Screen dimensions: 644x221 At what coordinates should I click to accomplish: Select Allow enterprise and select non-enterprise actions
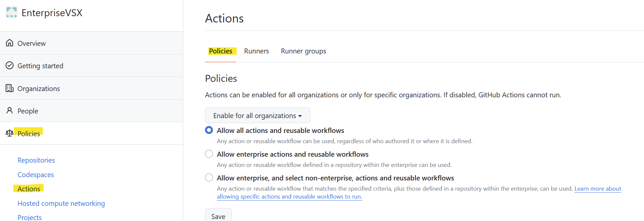point(209,177)
